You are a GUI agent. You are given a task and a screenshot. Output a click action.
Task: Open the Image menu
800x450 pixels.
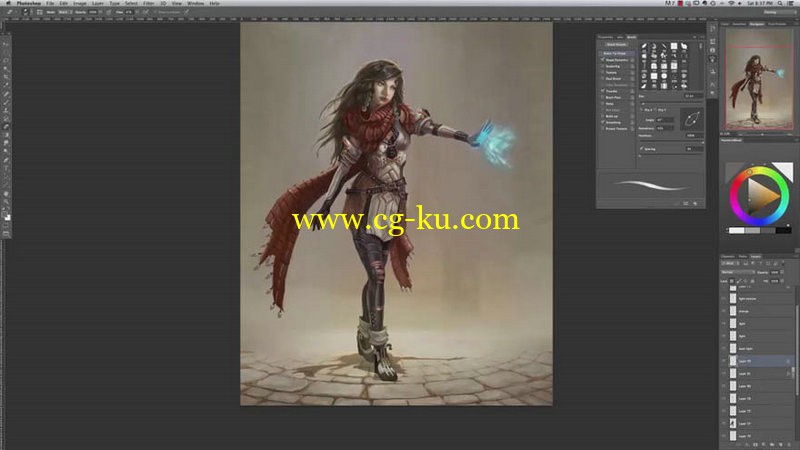pyautogui.click(x=80, y=3)
